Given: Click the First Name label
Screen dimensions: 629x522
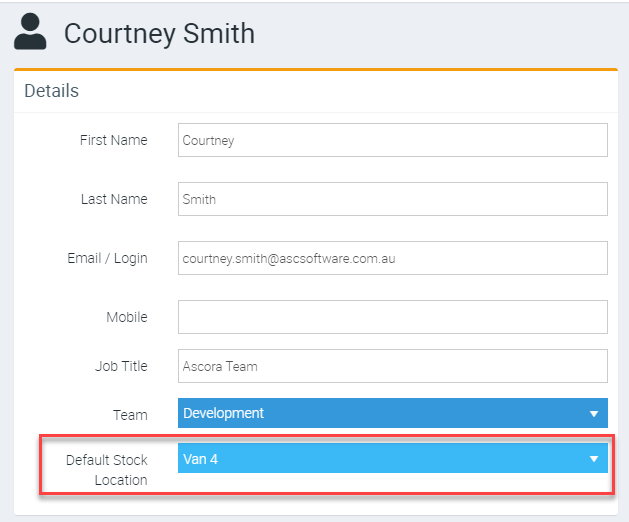Looking at the screenshot, I should point(113,140).
